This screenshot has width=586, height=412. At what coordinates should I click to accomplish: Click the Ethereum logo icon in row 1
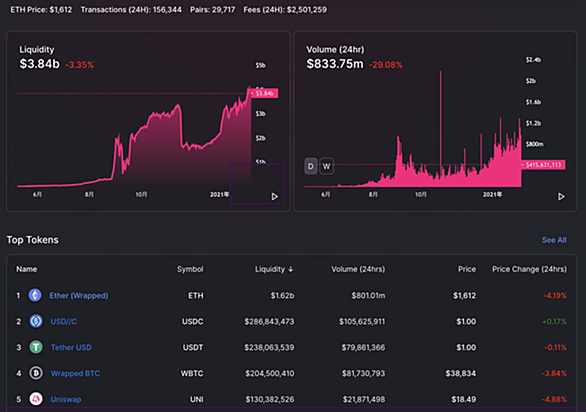pos(35,295)
